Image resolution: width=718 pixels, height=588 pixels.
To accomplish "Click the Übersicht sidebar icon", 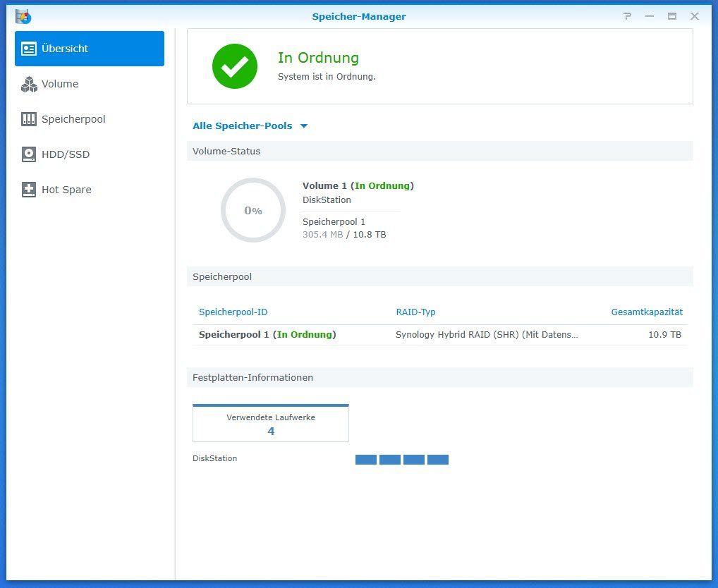I will pos(28,49).
